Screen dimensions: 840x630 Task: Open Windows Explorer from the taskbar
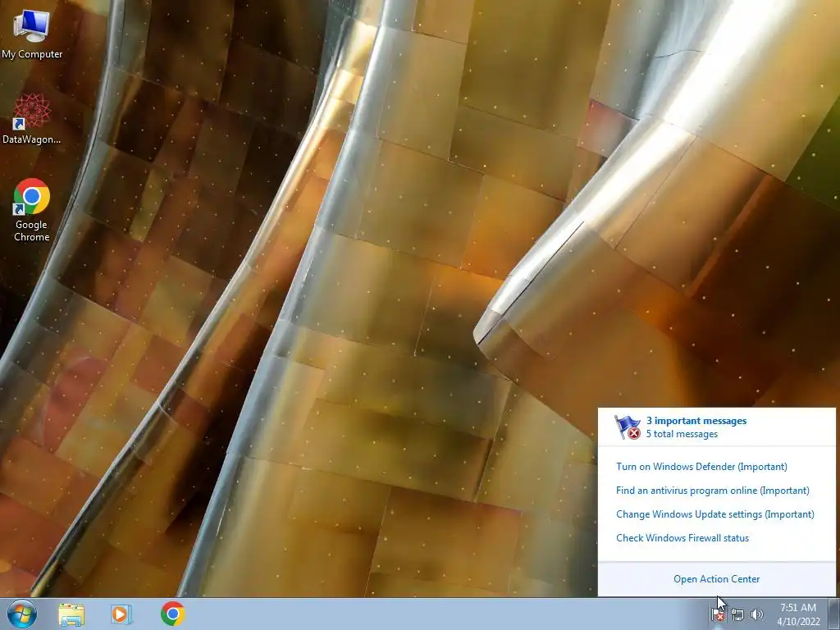(x=71, y=614)
